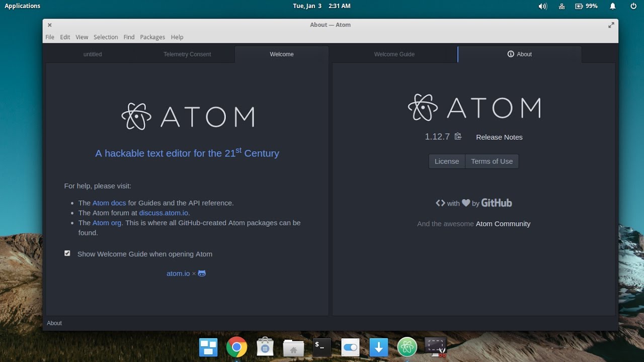This screenshot has height=362, width=644.
Task: Open the Atom Community link
Action: point(503,224)
